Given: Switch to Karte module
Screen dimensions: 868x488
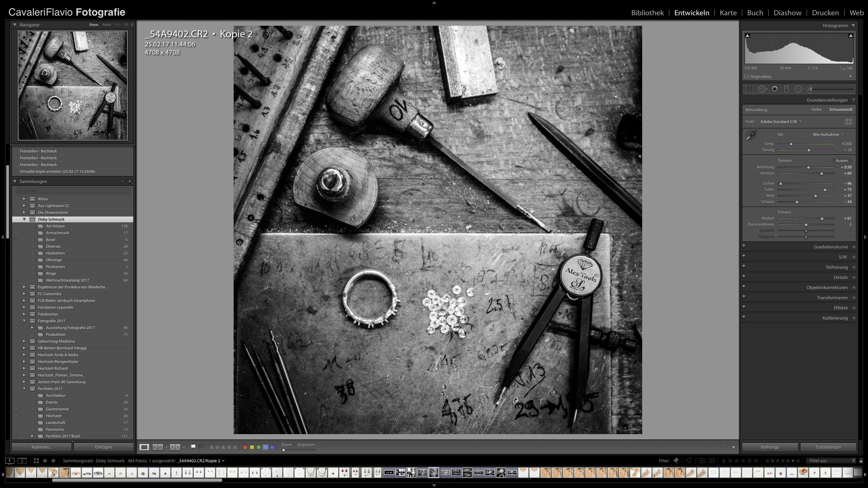Looking at the screenshot, I should [728, 13].
